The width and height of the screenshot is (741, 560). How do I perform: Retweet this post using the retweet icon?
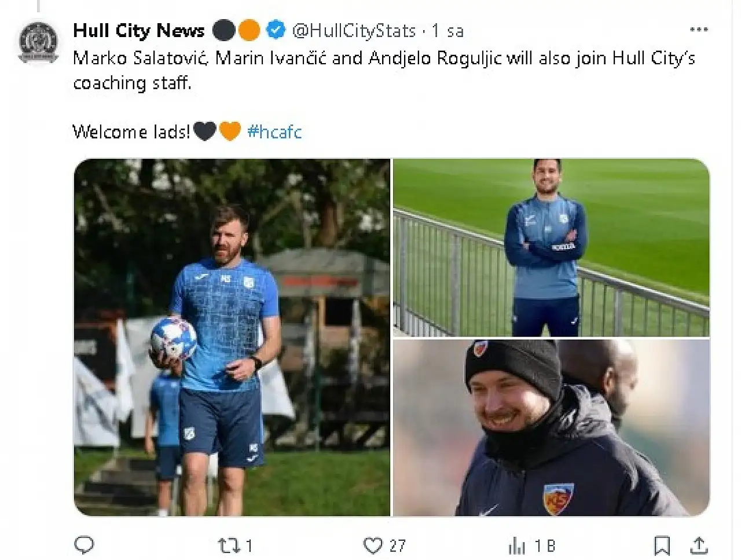coord(227,546)
